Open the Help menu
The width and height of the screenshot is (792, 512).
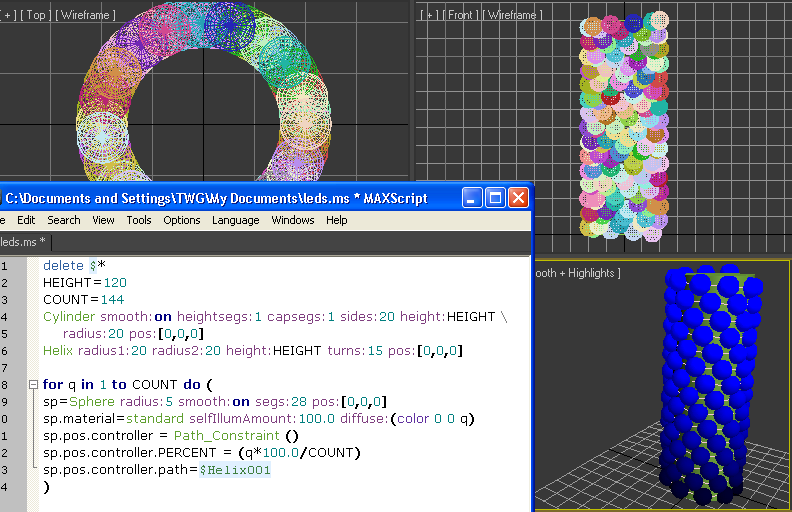pos(336,220)
